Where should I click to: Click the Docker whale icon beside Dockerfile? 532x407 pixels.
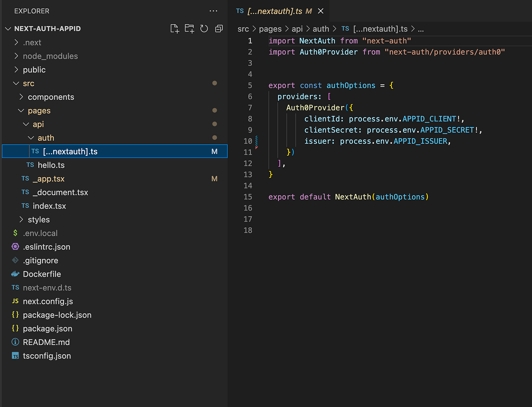15,274
